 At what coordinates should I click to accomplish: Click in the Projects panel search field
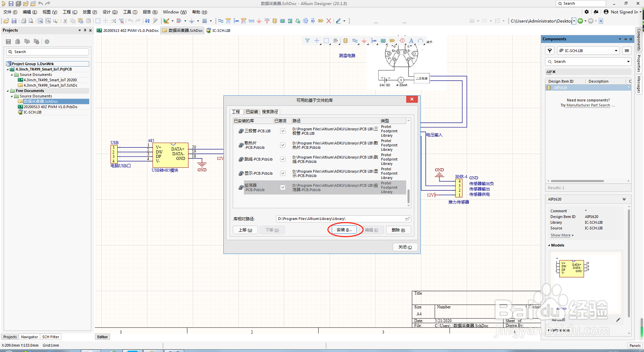[47, 52]
